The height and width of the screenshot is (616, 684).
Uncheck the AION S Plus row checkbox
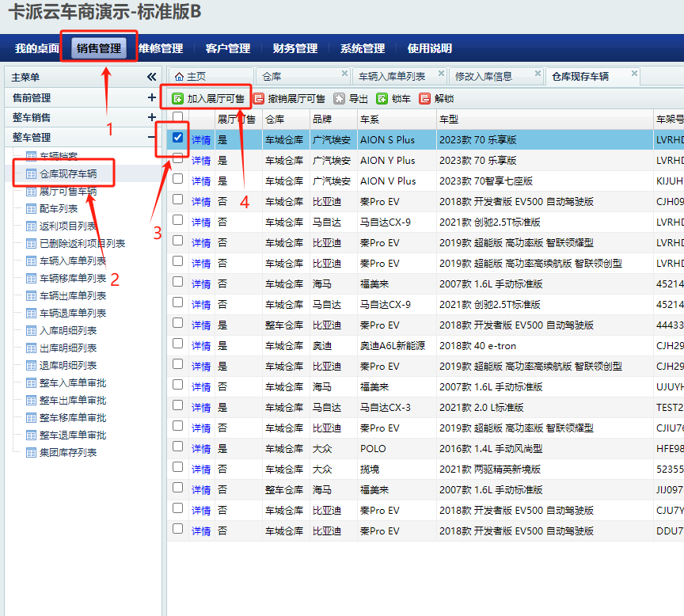[178, 138]
